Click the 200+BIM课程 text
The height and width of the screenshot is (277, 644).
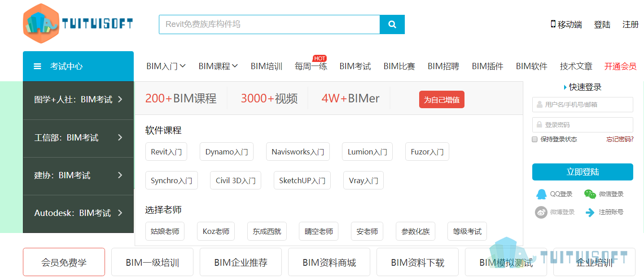pyautogui.click(x=181, y=98)
